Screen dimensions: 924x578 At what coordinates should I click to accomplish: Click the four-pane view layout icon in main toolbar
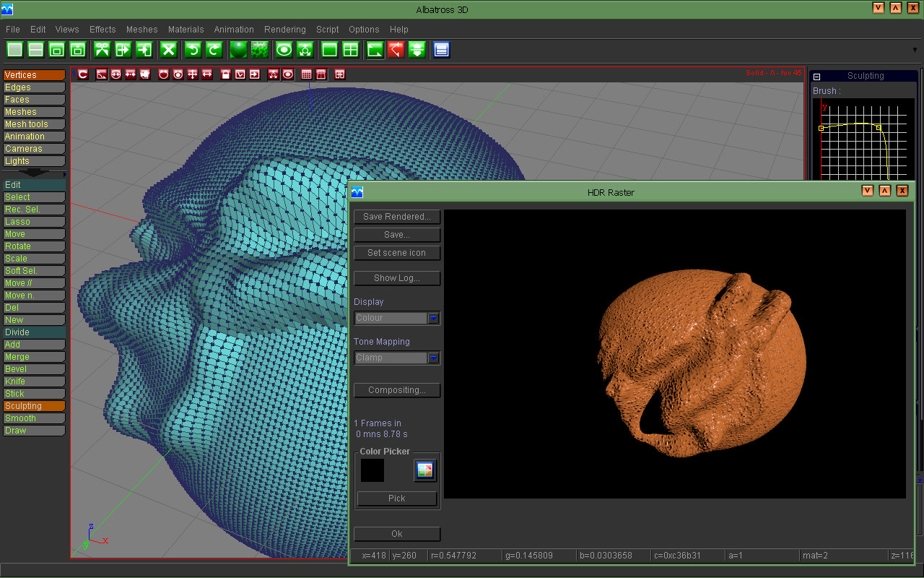pos(350,50)
